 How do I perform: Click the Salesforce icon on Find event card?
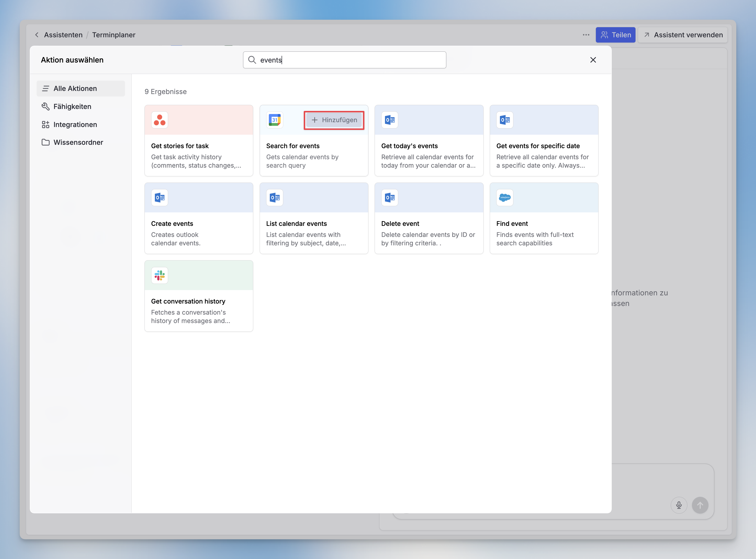tap(505, 198)
